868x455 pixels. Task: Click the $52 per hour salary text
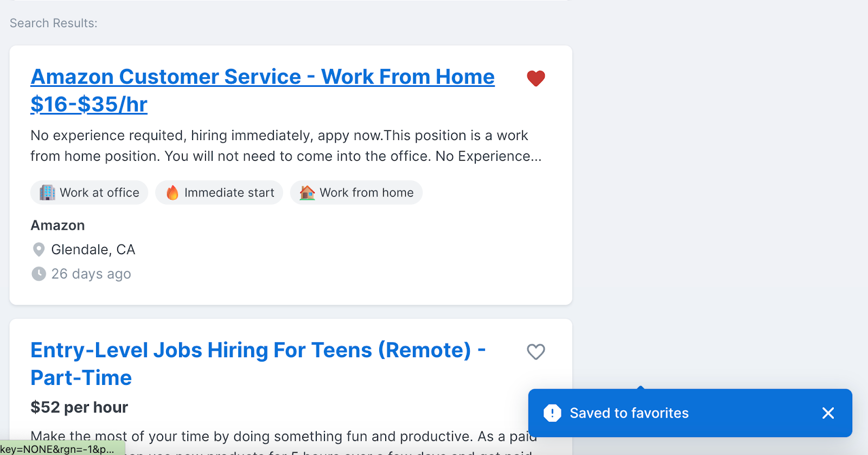coord(79,407)
